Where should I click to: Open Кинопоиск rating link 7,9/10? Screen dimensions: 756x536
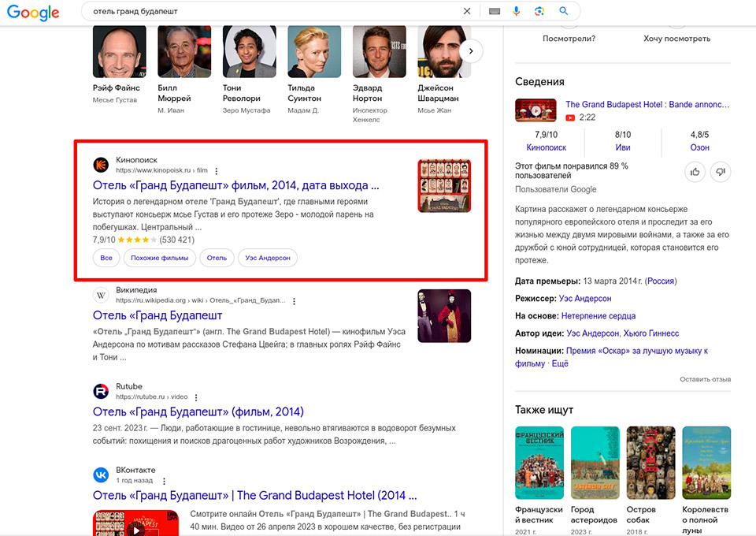[547, 147]
